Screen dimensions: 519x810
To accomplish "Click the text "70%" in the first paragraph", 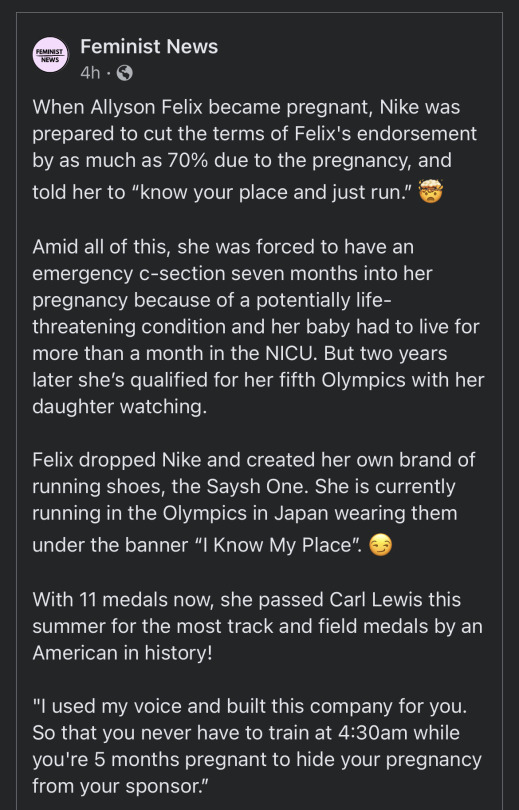I will click(x=187, y=160).
